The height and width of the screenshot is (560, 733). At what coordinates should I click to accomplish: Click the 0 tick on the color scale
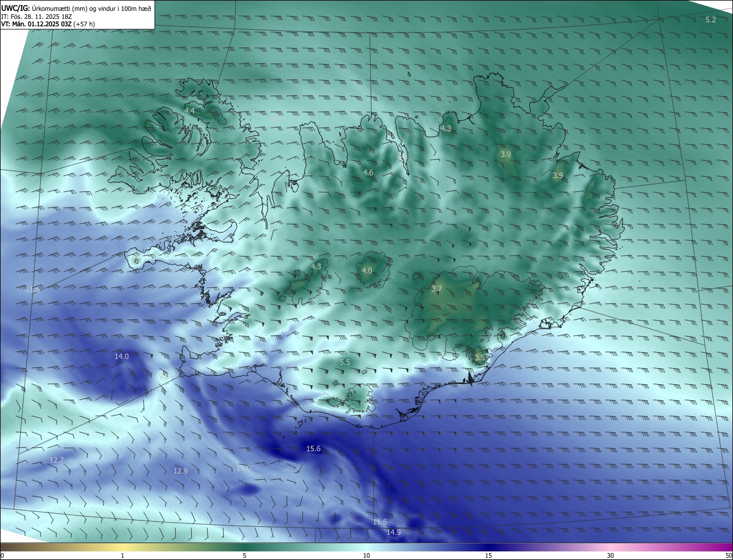(2, 555)
